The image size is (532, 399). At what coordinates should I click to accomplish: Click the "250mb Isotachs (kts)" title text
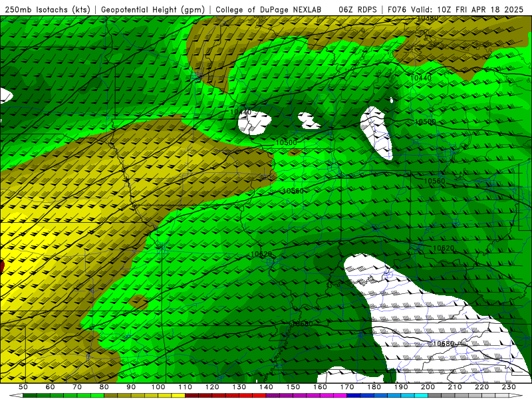tap(48, 9)
